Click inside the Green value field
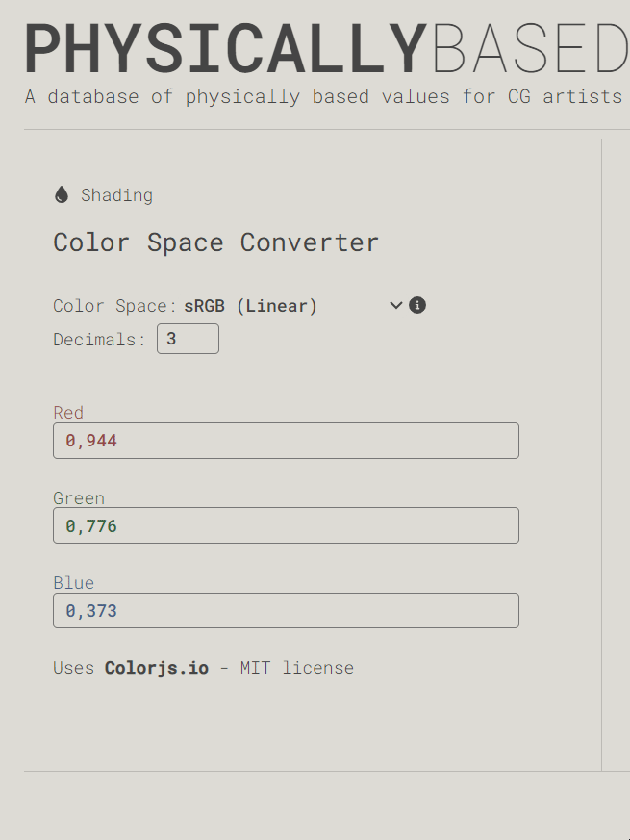 (286, 525)
